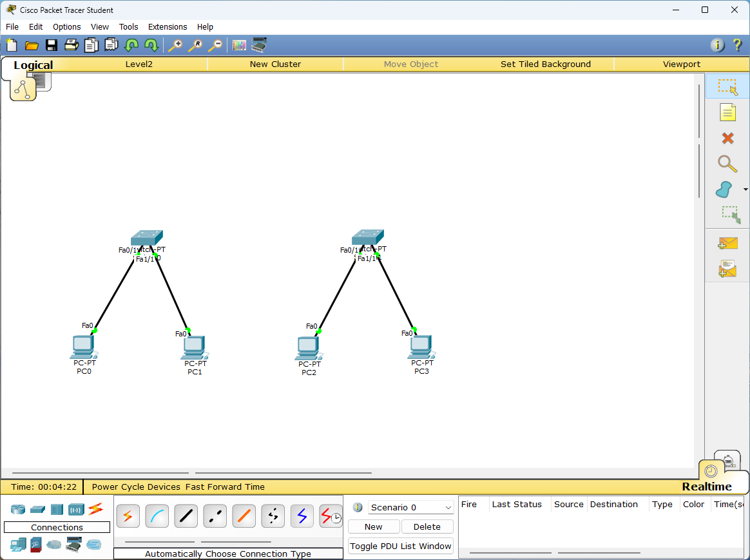Screen dimensions: 750x560
Task: Select End Devices category icon
Action: pos(19,545)
